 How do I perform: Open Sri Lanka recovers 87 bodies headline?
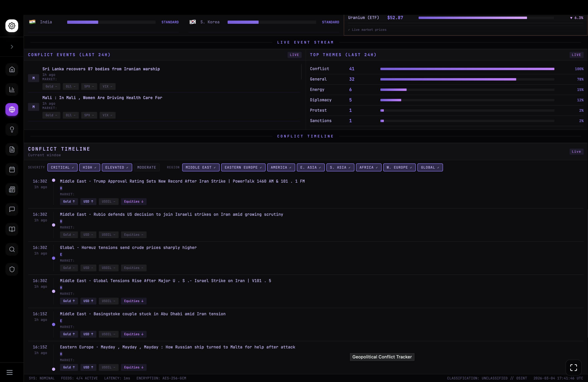point(101,69)
